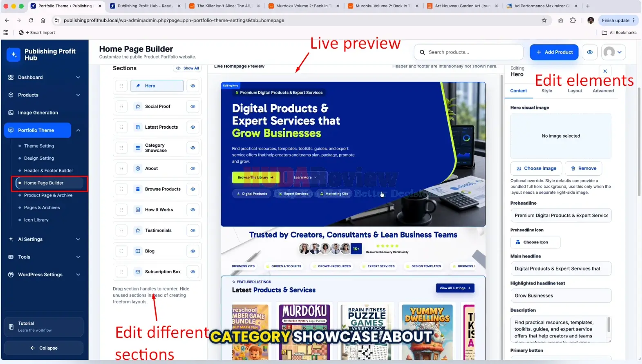This screenshot has width=642, height=364.
Task: Toggle visibility of the How It Works section
Action: 193,210
